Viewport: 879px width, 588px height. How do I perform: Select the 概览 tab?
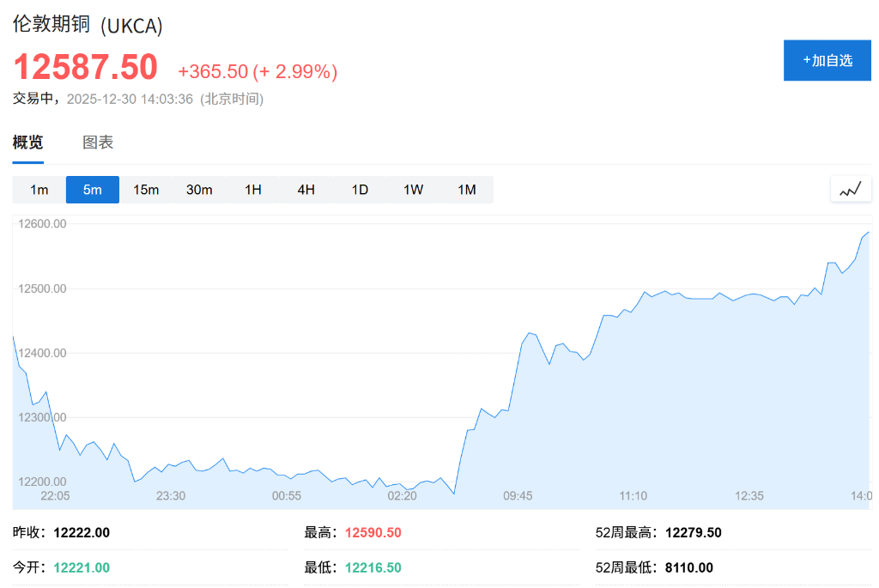pyautogui.click(x=29, y=142)
